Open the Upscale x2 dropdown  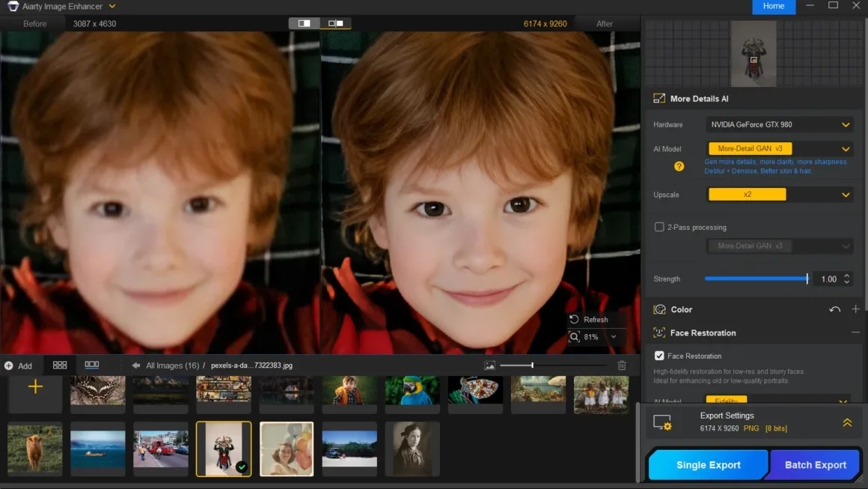779,195
